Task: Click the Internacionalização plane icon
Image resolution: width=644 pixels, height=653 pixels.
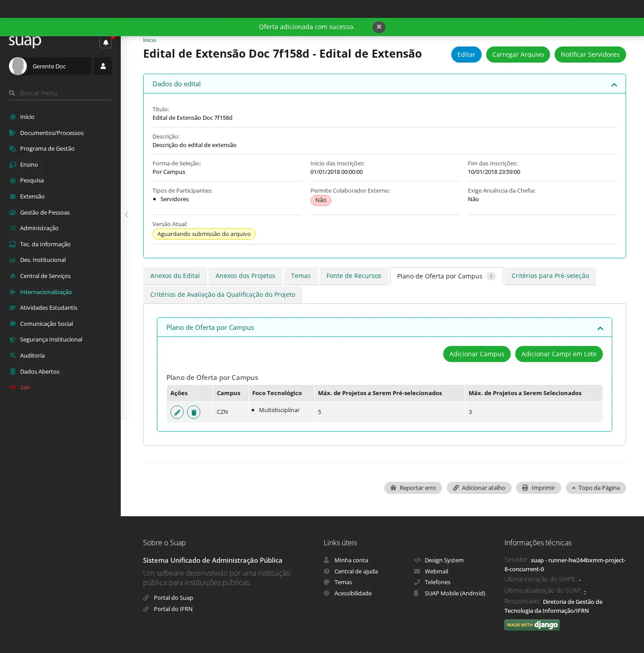Action: (13, 292)
